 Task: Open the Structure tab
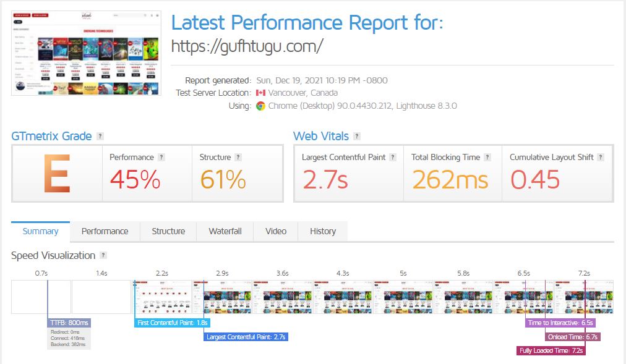pos(168,231)
